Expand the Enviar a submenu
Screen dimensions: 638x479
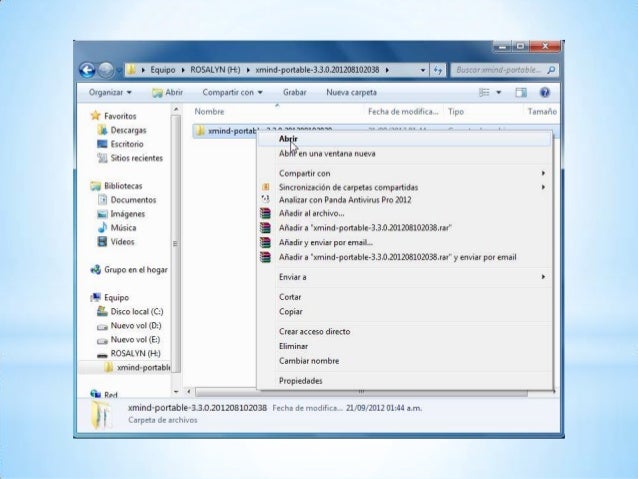543,277
